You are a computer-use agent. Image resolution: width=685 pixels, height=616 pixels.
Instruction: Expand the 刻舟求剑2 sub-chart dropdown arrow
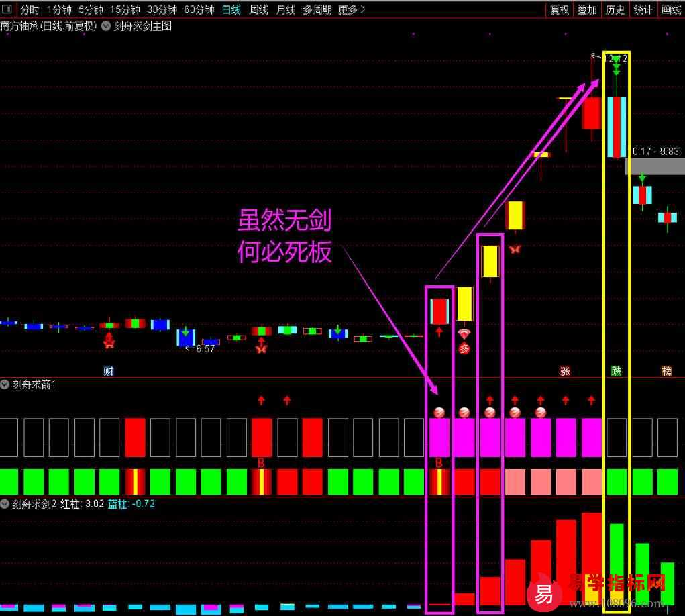point(5,504)
